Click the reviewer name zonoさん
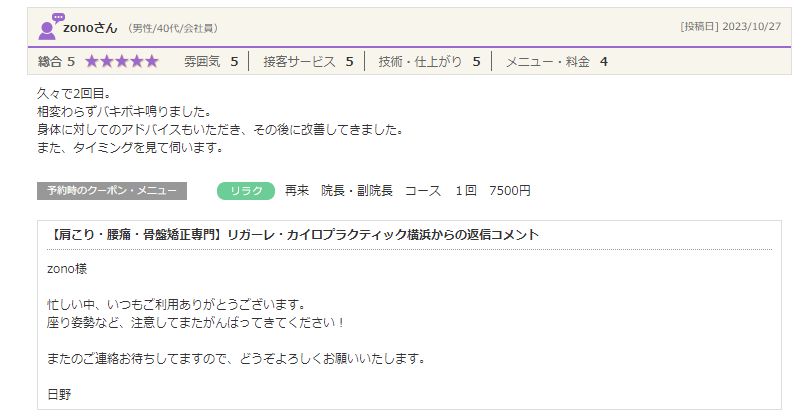This screenshot has width=808, height=419. click(90, 28)
